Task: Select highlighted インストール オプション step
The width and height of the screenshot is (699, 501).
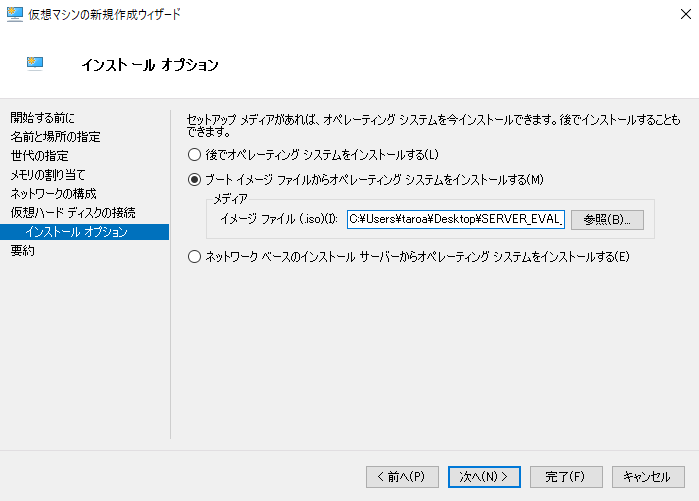Action: click(x=85, y=232)
